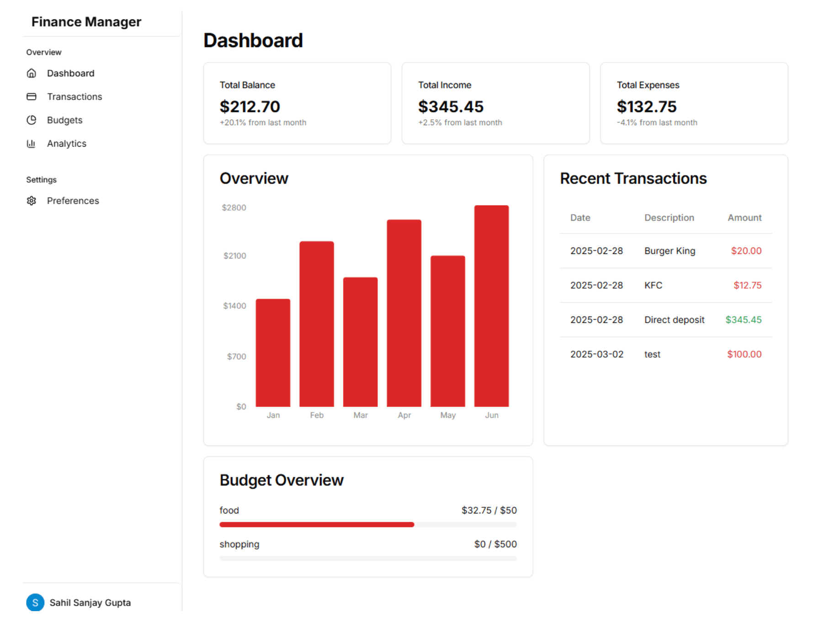Go to Transactions in the sidebar
The height and width of the screenshot is (623, 840).
74,96
